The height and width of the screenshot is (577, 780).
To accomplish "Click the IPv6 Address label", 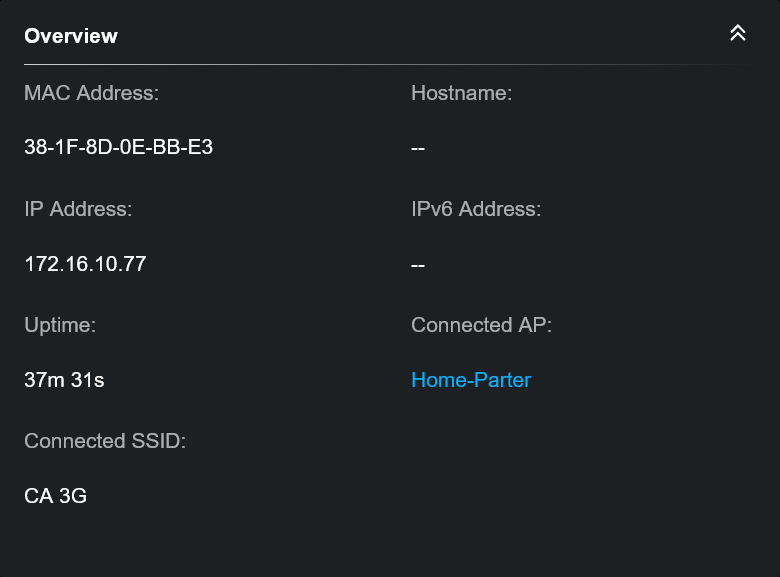I will [476, 209].
